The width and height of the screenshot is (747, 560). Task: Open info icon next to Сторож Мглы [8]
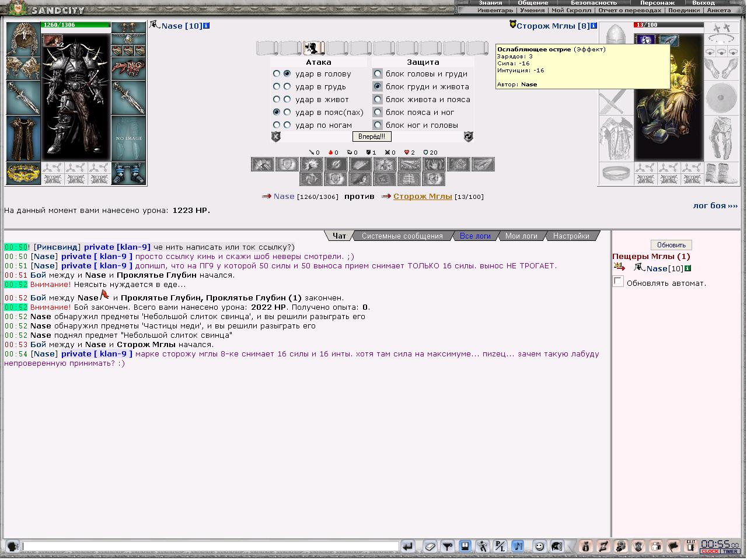pyautogui.click(x=594, y=26)
